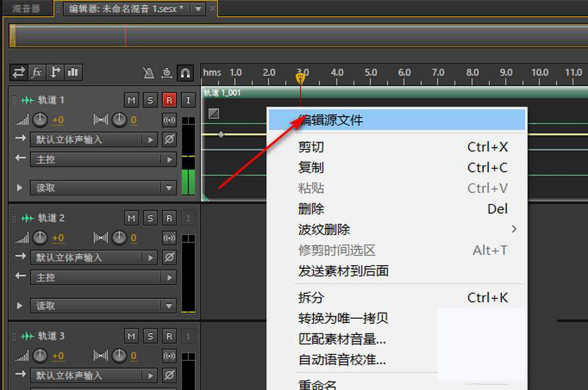Open Track 2 input dropdown 默认立体声输入

point(93,258)
